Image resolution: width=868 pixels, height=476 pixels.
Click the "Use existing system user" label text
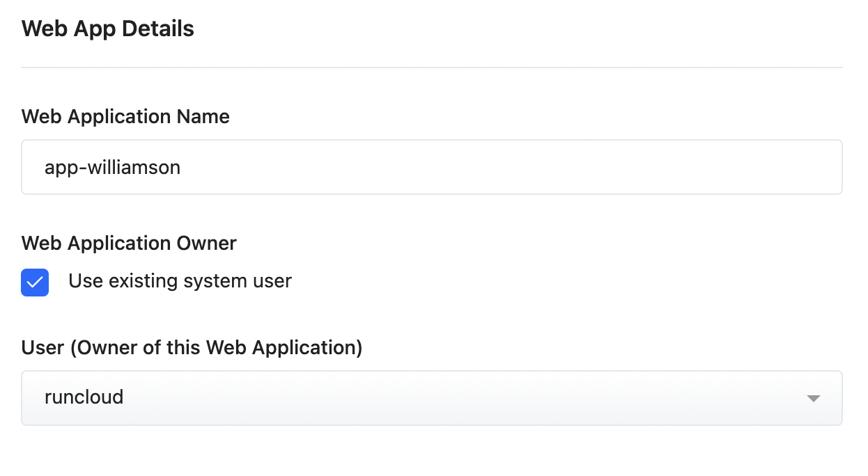[180, 281]
